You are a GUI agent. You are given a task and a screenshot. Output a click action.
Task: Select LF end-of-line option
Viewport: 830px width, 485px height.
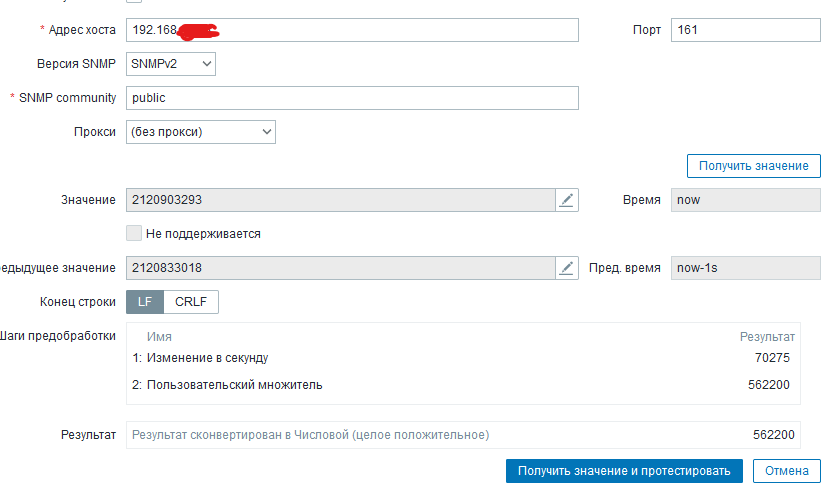[145, 301]
